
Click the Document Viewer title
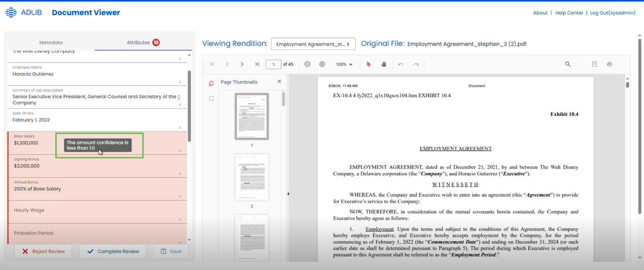(86, 13)
